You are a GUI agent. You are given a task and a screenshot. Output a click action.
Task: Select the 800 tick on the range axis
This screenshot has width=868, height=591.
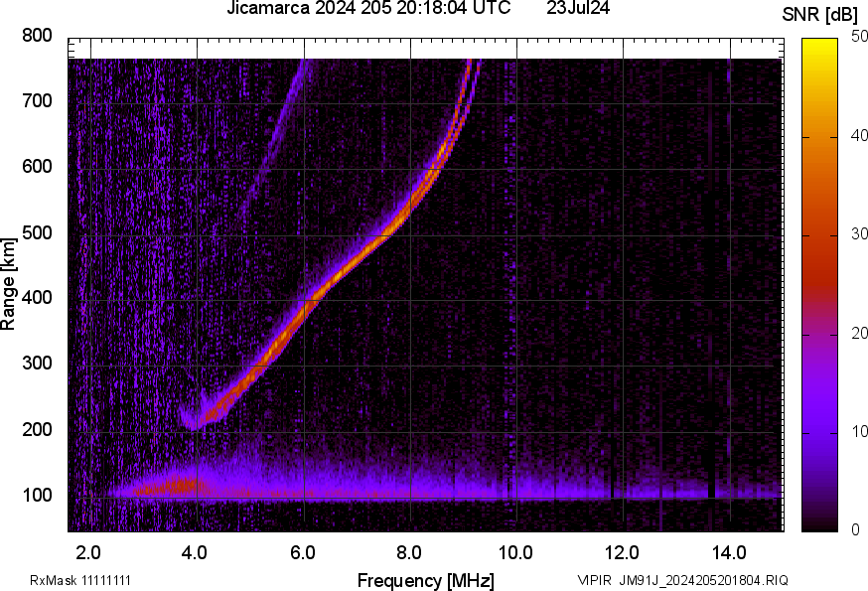tap(38, 36)
